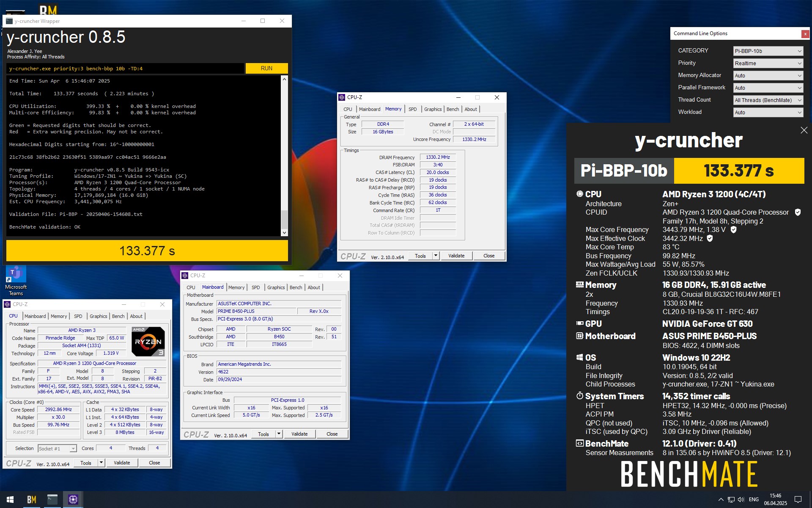Click Validate in Mainboard CPU-Z window
The width and height of the screenshot is (812, 508).
click(299, 434)
